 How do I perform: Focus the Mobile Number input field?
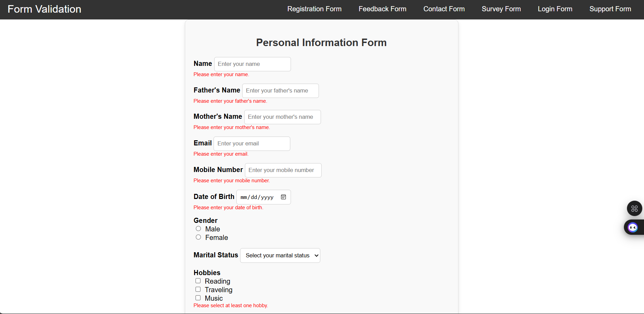click(x=283, y=170)
